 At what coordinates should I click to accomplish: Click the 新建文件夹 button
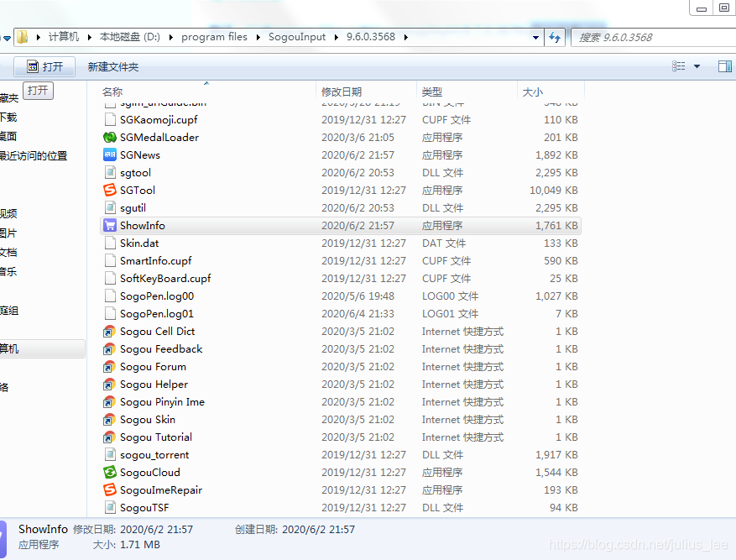tap(113, 66)
